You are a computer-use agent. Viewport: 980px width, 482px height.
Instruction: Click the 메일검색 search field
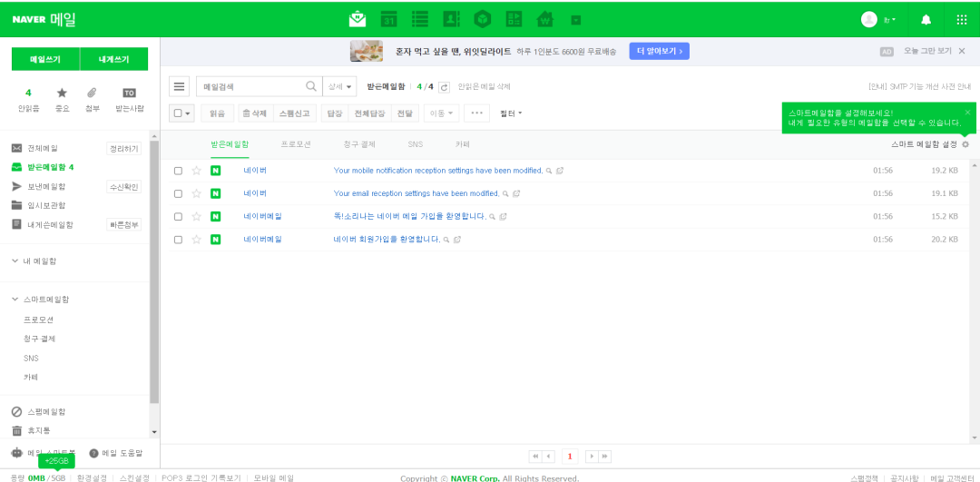click(251, 87)
